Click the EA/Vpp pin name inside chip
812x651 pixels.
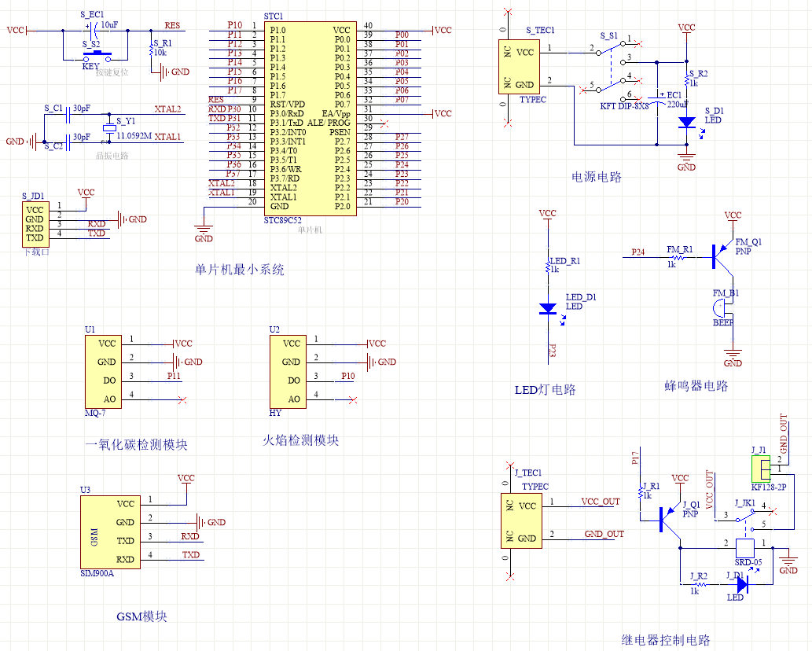point(336,113)
